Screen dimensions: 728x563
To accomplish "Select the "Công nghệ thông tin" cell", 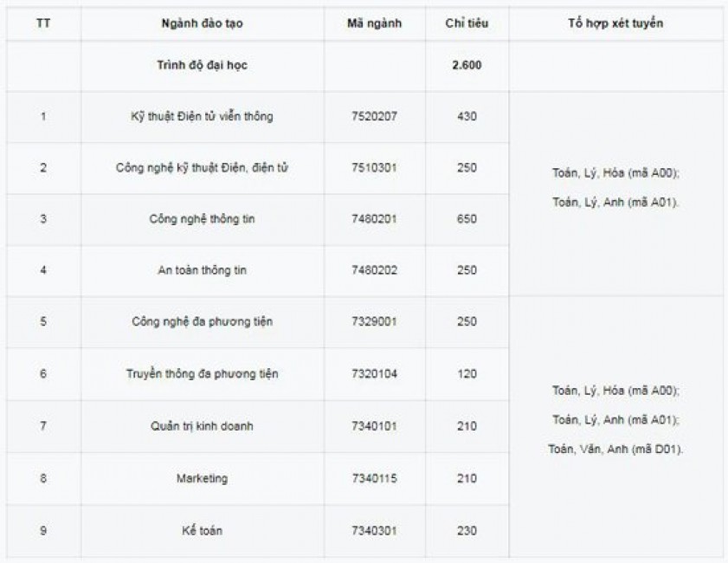I will coord(202,219).
